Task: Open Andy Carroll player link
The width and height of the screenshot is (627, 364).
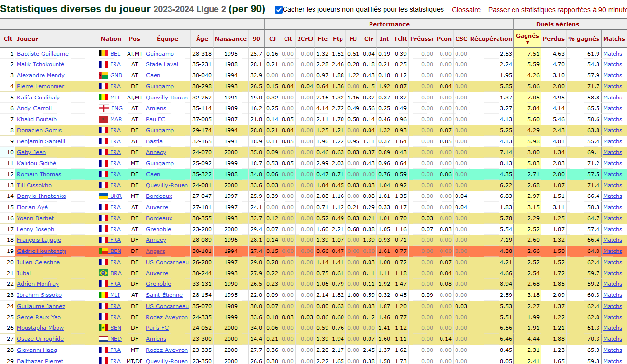Action: 34,108
